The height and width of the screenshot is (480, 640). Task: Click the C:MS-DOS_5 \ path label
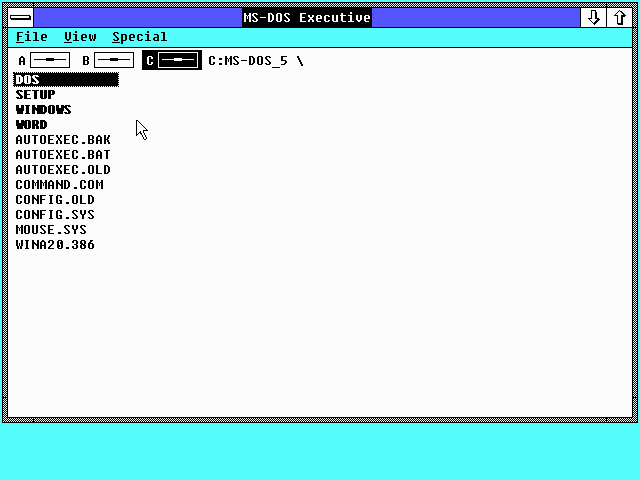[256, 61]
